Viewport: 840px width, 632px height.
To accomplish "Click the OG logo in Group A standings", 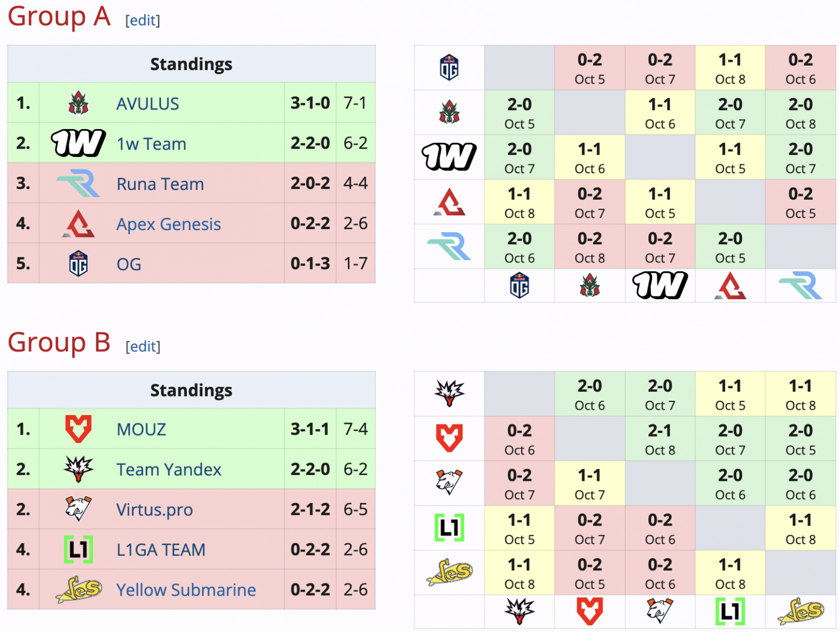I will (78, 264).
